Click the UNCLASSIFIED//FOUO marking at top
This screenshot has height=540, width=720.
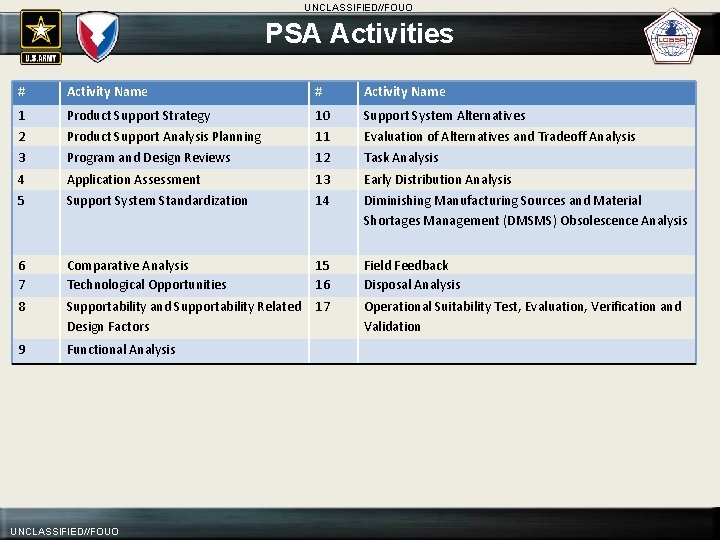pos(359,8)
